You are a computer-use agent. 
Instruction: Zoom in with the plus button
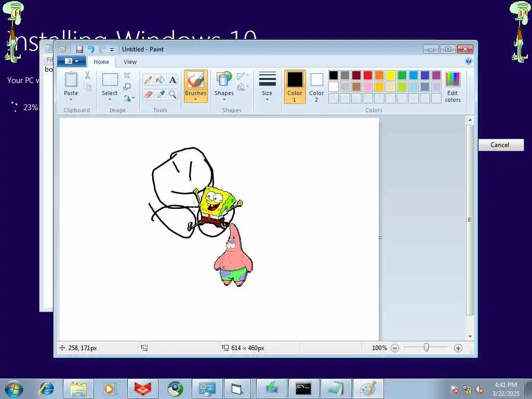pos(458,348)
